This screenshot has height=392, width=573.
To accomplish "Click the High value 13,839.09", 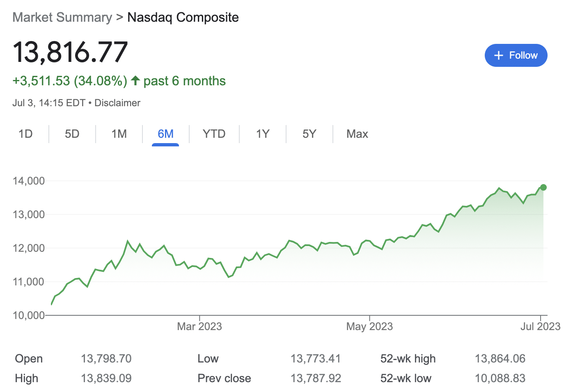I will point(106,378).
